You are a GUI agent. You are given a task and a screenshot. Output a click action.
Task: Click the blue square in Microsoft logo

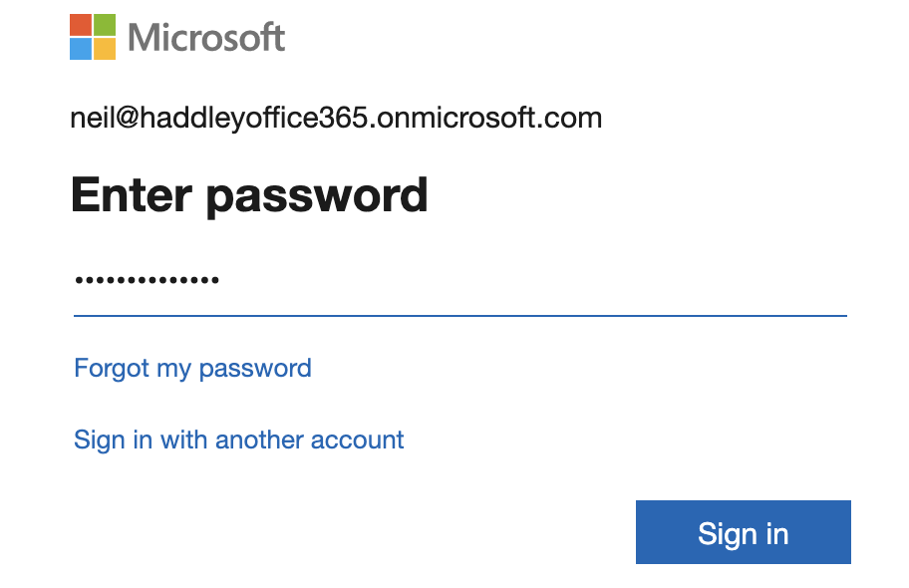(x=82, y=49)
